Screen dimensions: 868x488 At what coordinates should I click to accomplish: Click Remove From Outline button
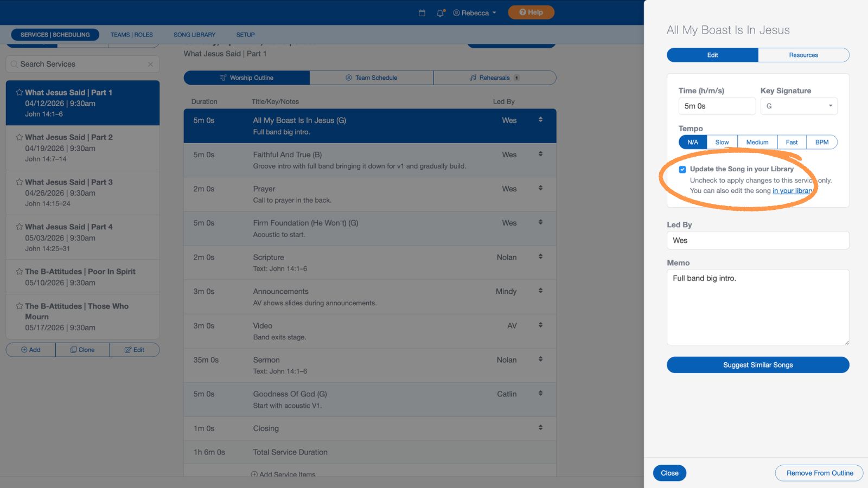pyautogui.click(x=819, y=473)
